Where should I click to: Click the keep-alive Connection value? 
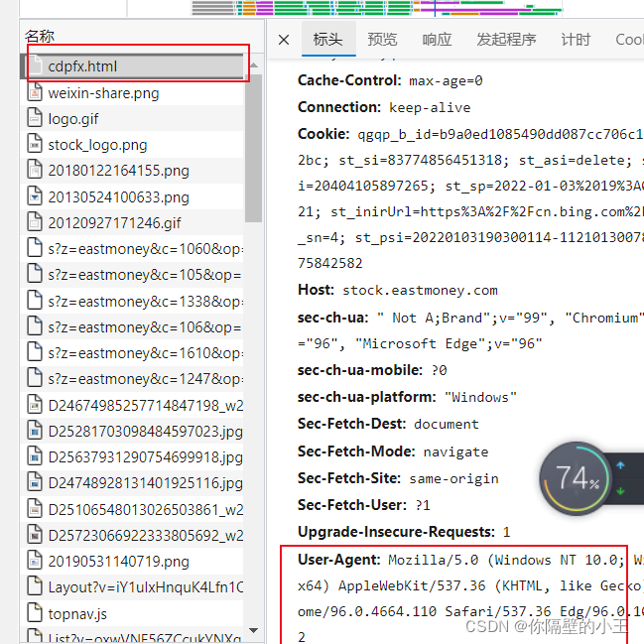pos(430,107)
